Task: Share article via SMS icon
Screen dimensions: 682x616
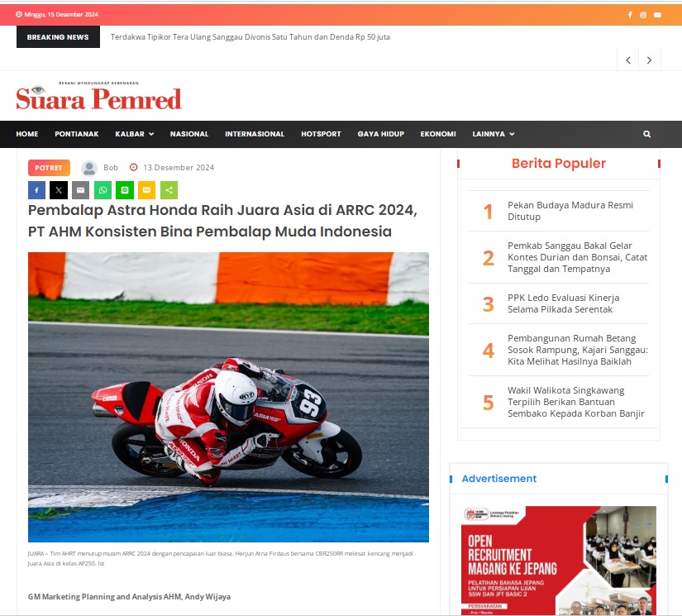Action: (146, 190)
